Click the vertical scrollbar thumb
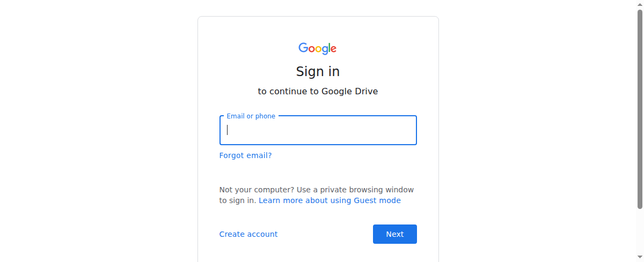Viewport: 644px width, 262px height. 640,107
